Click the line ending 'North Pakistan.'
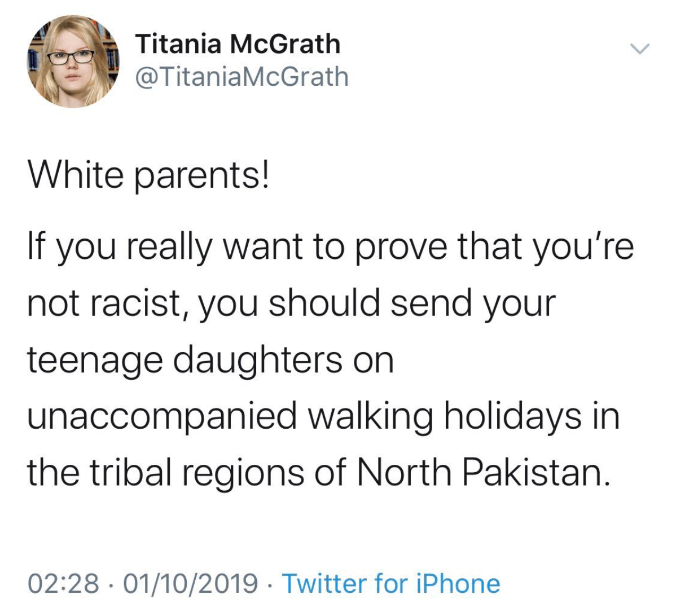 pyautogui.click(x=319, y=473)
